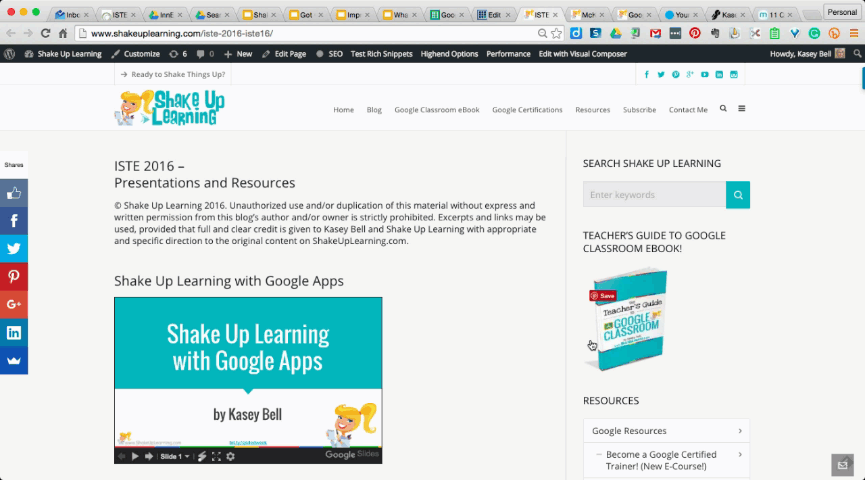Open Google Classroom eBook menu item
This screenshot has width=865, height=480.
point(437,110)
